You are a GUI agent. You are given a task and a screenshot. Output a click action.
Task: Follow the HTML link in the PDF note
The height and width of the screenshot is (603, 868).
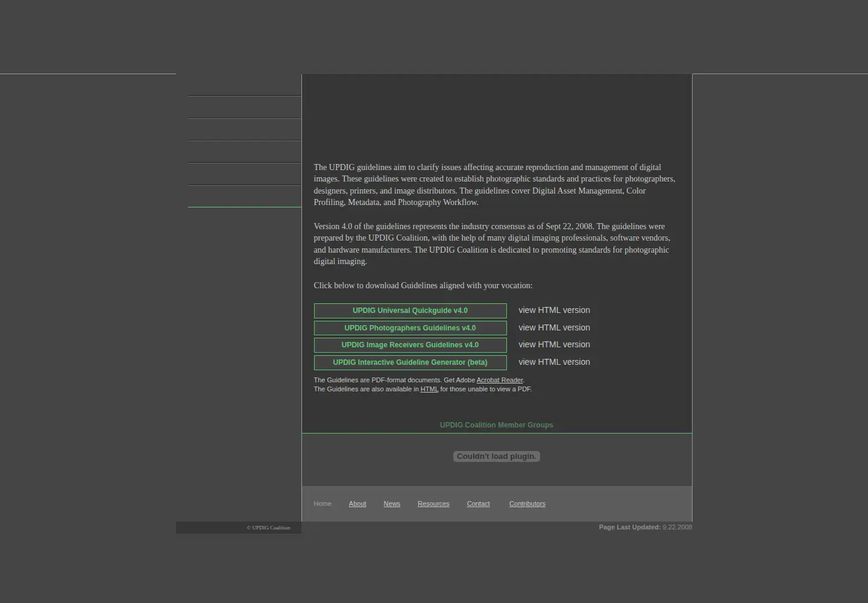(x=429, y=389)
